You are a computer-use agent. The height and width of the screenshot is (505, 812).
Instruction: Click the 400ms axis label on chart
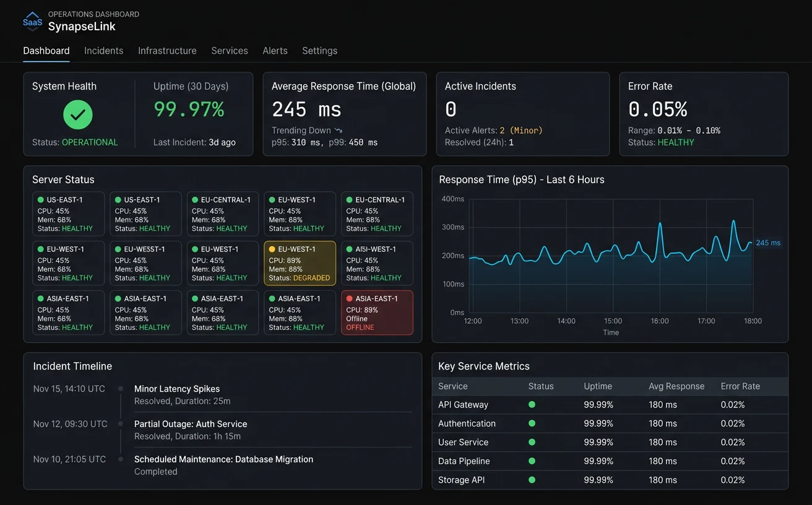pyautogui.click(x=452, y=199)
